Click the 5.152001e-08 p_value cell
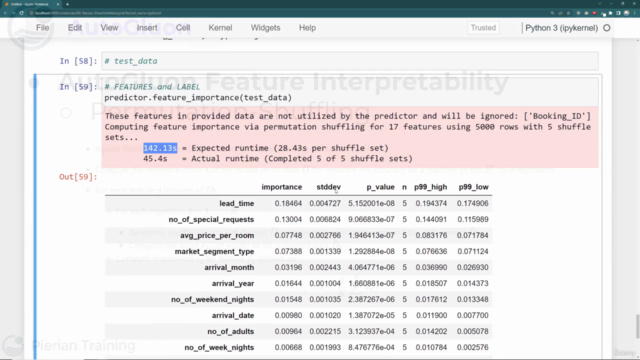Screen dimensions: 640x360 (371, 203)
